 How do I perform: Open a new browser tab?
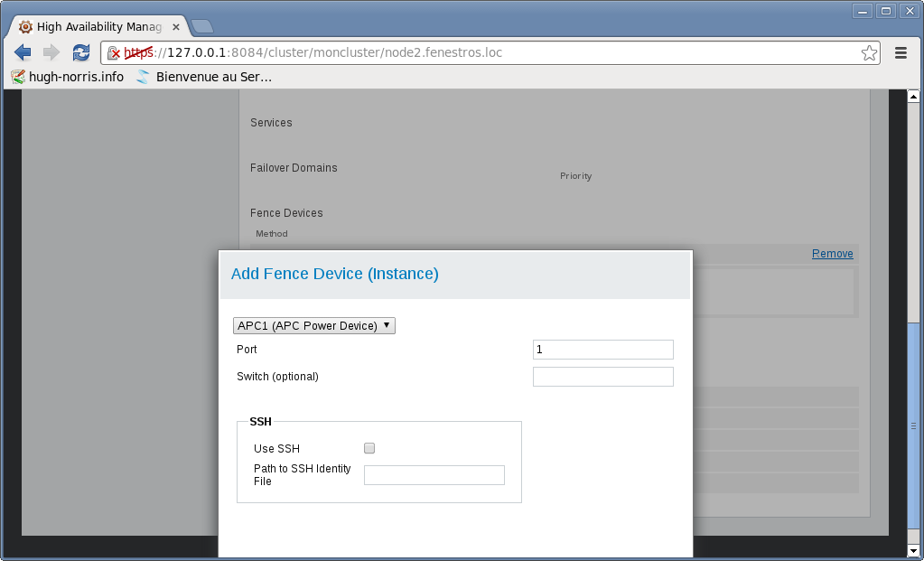tap(202, 26)
